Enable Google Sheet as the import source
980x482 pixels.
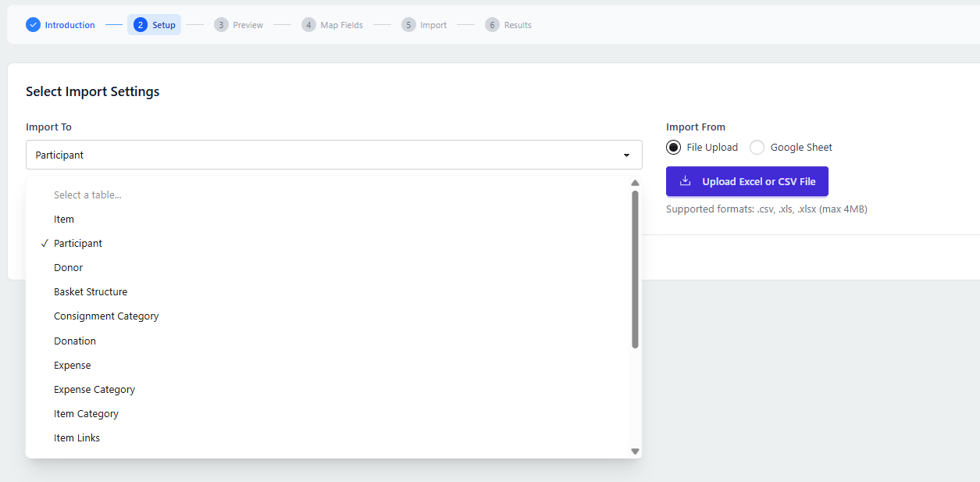756,147
